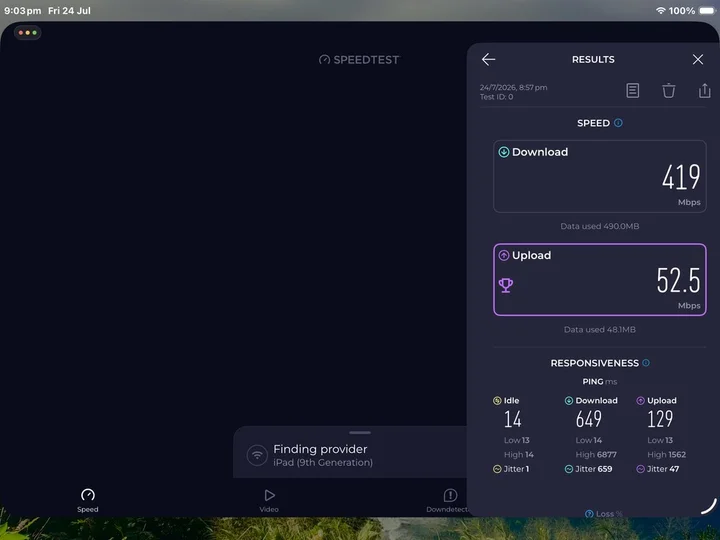Open the result details notes icon
The height and width of the screenshot is (540, 720).
point(632,90)
